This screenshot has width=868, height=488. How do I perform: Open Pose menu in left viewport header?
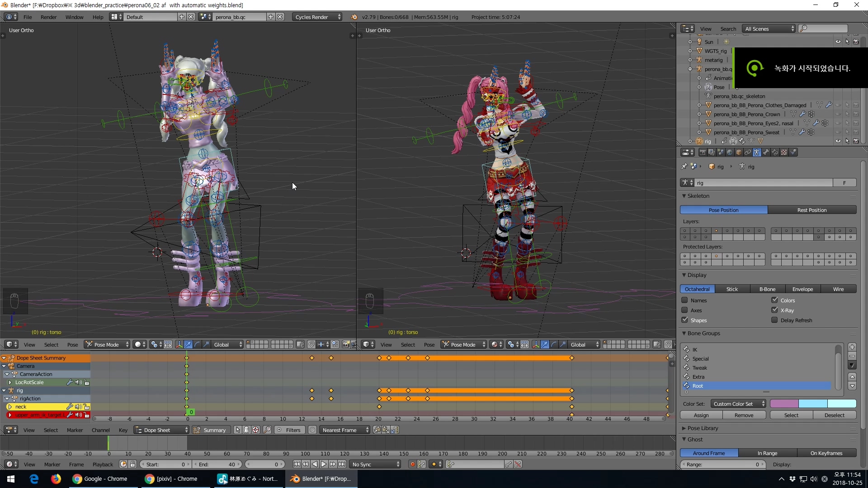tap(72, 344)
